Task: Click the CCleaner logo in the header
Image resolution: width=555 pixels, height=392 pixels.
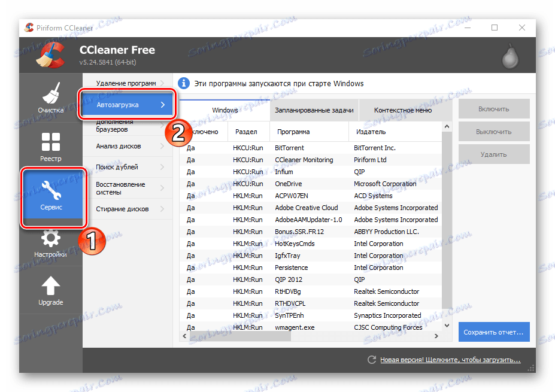Action: click(x=51, y=55)
